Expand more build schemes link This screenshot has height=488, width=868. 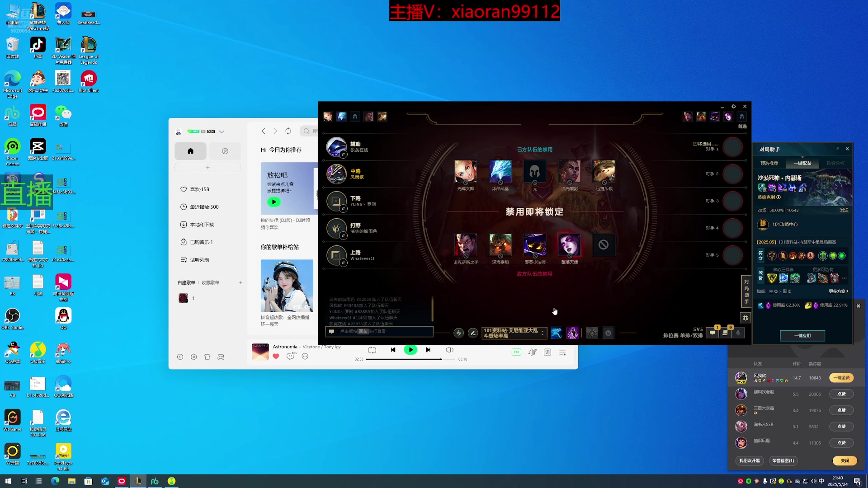click(x=838, y=291)
